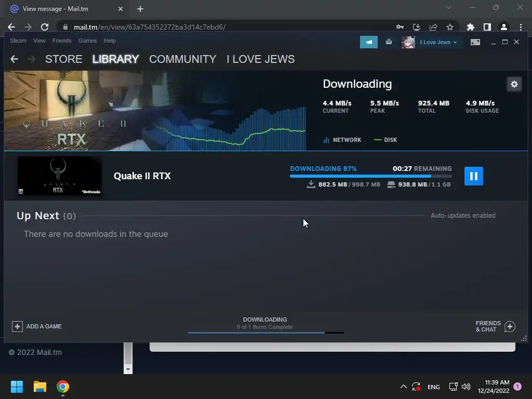Viewport: 532px width, 399px height.
Task: Click the downloaded size download icon
Action: click(x=311, y=184)
